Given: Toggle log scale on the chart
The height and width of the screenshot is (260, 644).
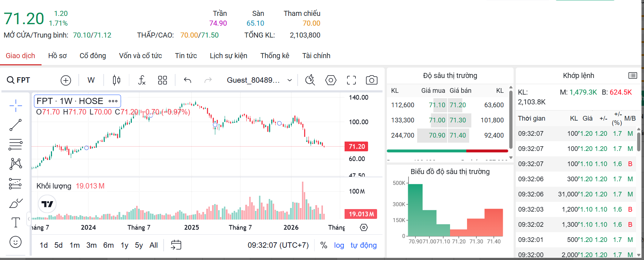Looking at the screenshot, I should click(x=339, y=245).
